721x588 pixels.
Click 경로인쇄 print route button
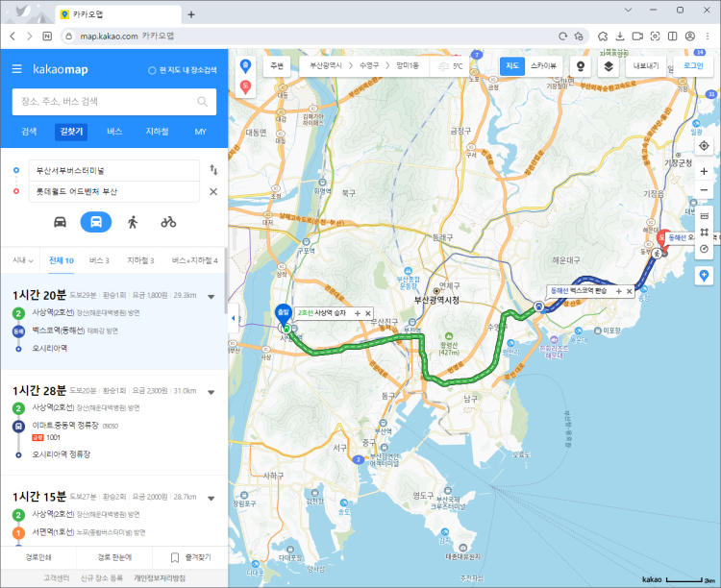[38, 557]
